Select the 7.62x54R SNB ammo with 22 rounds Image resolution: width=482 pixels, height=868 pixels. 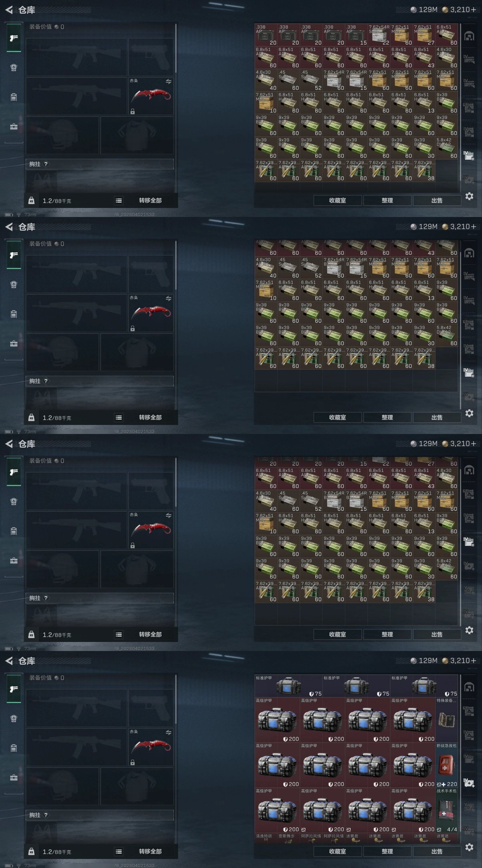click(x=379, y=35)
